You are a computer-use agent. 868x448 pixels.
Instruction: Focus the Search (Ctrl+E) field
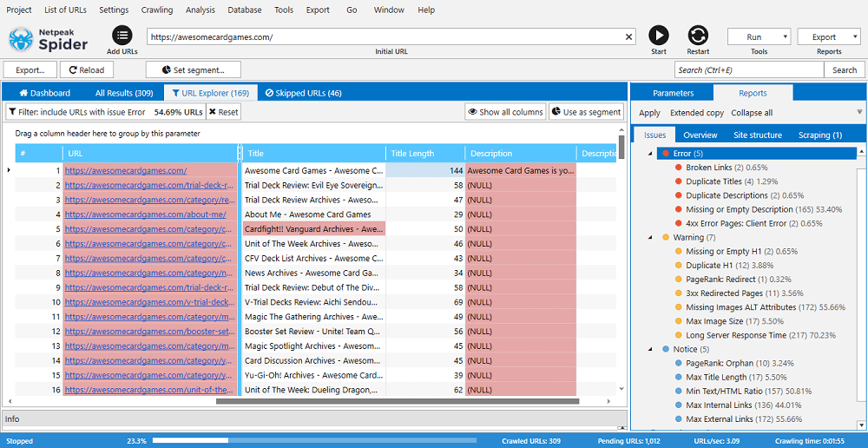(749, 69)
